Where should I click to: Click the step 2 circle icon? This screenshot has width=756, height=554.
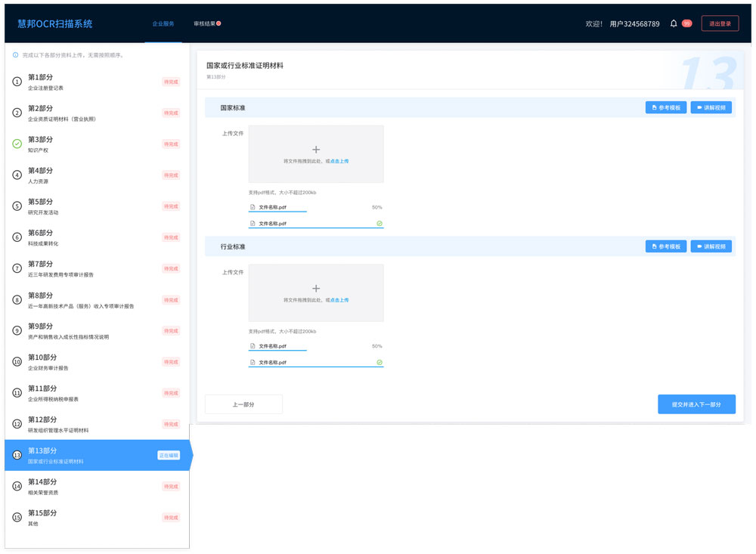click(x=17, y=113)
